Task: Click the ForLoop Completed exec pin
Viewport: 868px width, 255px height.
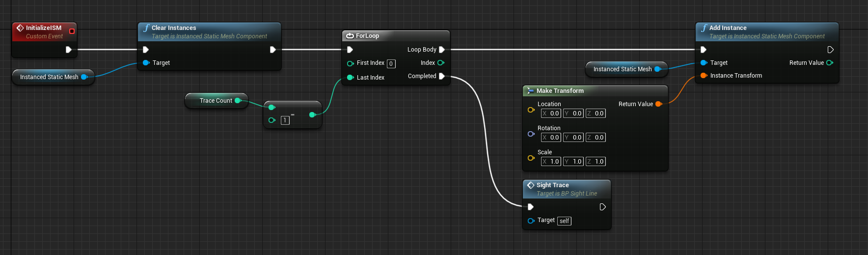Action: [x=442, y=76]
